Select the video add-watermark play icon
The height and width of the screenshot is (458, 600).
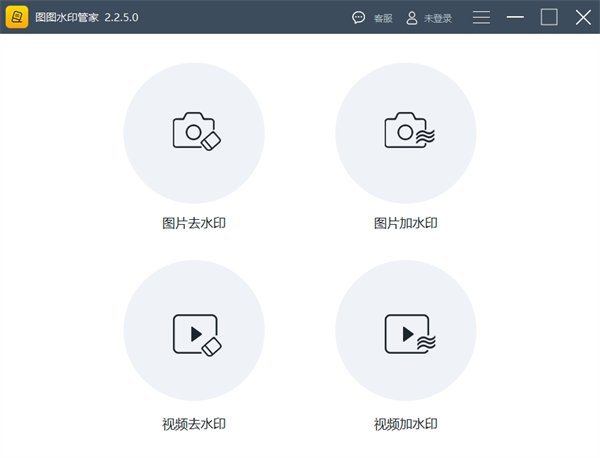pyautogui.click(x=406, y=333)
